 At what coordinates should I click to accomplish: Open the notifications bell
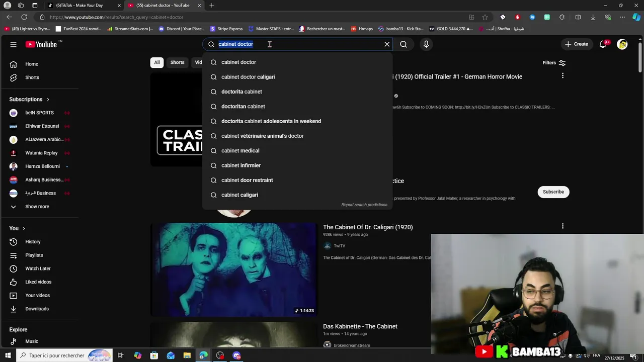[603, 44]
